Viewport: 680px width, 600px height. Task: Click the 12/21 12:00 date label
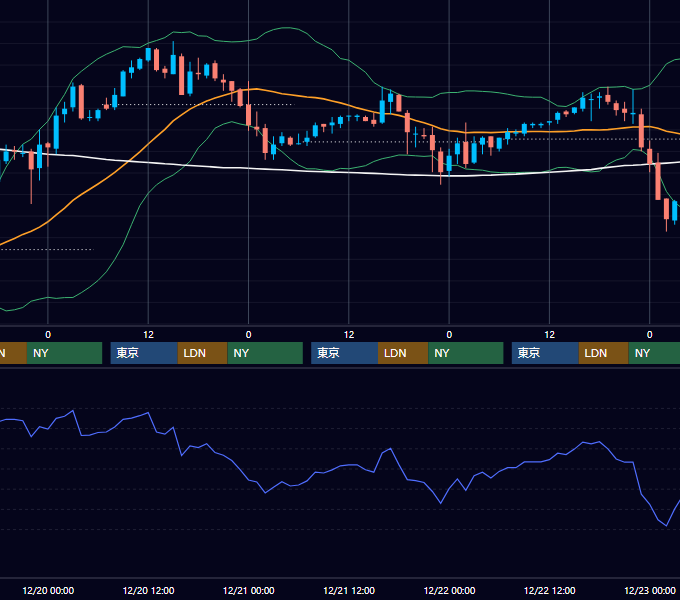coord(349,590)
